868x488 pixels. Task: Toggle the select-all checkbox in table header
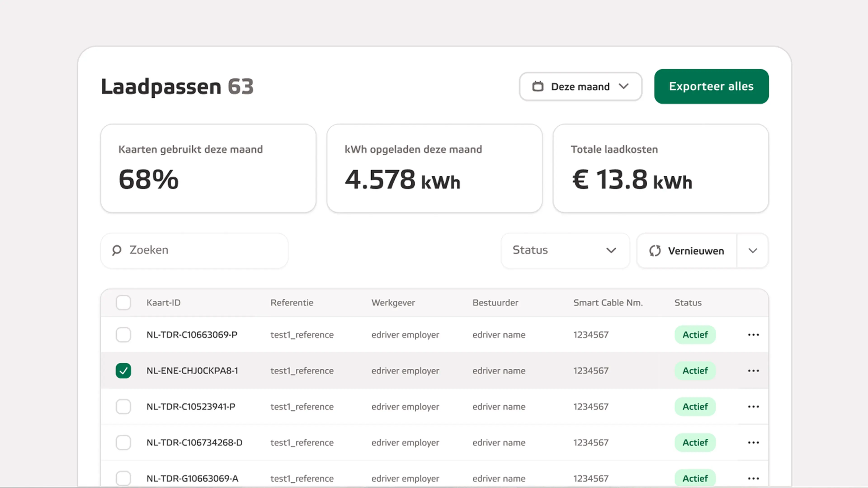coord(123,303)
